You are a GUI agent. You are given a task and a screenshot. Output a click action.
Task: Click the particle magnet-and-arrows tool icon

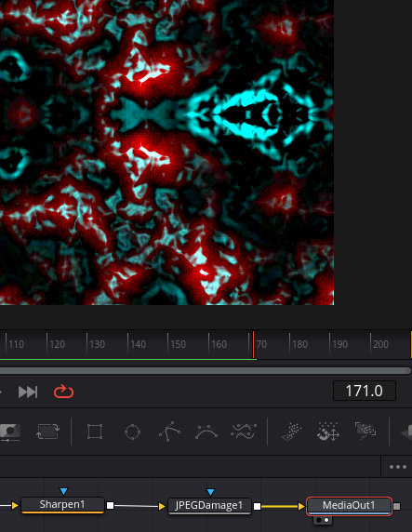(x=328, y=432)
